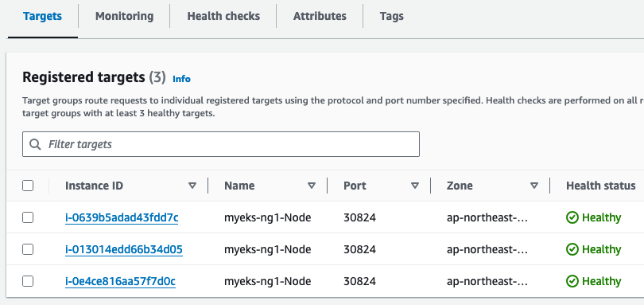Open instance link i-0639b5adad43fdd7c
The width and height of the screenshot is (644, 305).
[x=122, y=217]
